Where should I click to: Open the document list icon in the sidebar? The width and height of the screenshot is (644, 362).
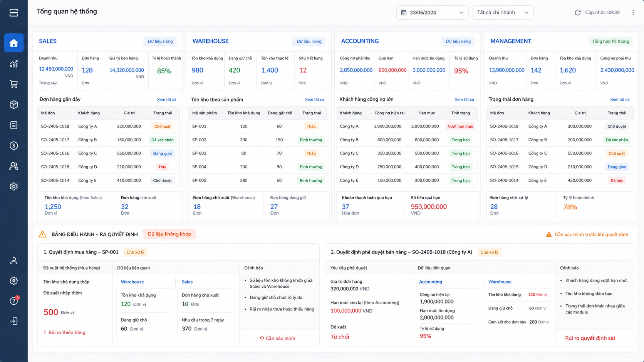14,125
